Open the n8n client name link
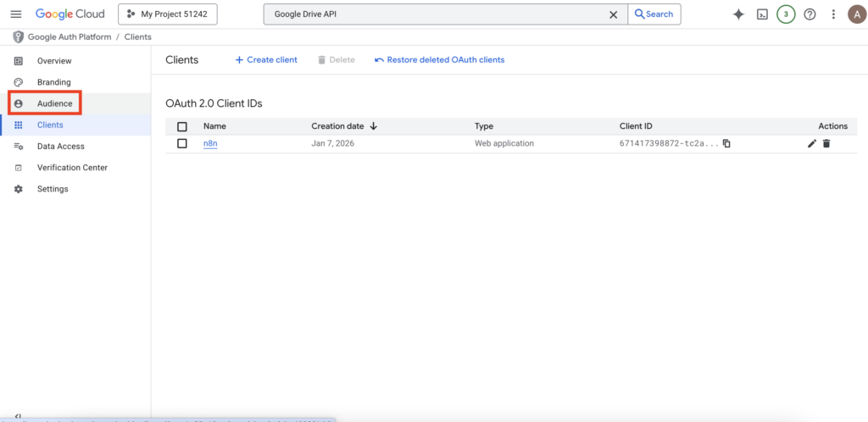Image resolution: width=868 pixels, height=422 pixels. coord(210,143)
